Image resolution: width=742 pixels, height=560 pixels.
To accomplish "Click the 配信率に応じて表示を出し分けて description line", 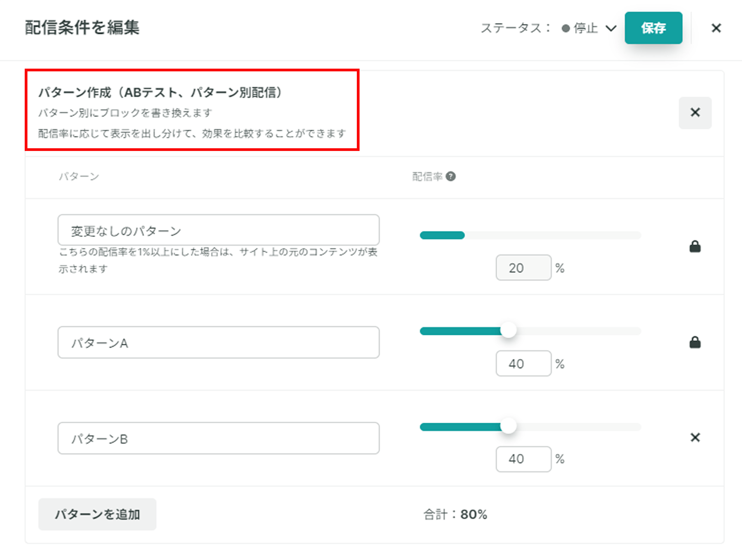I will pos(192,133).
